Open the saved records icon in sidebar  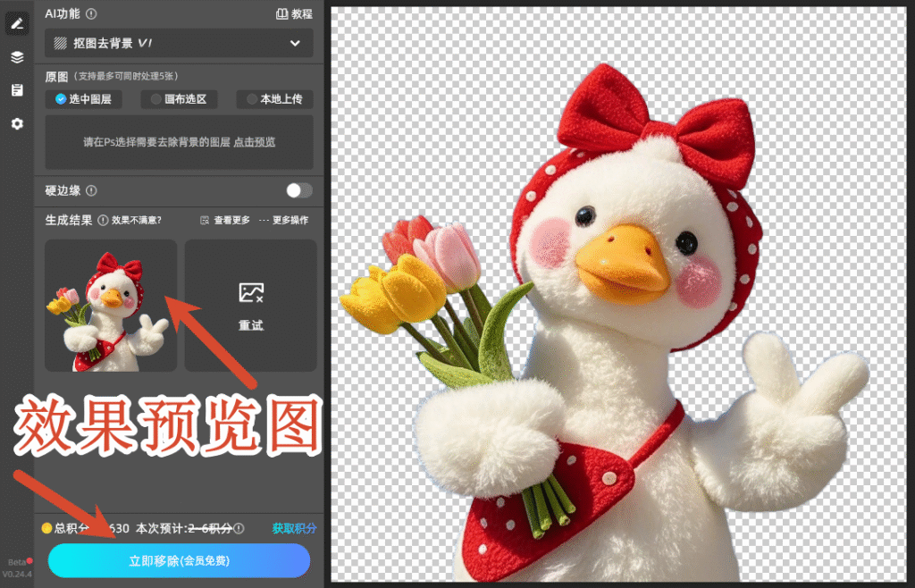coord(17,90)
